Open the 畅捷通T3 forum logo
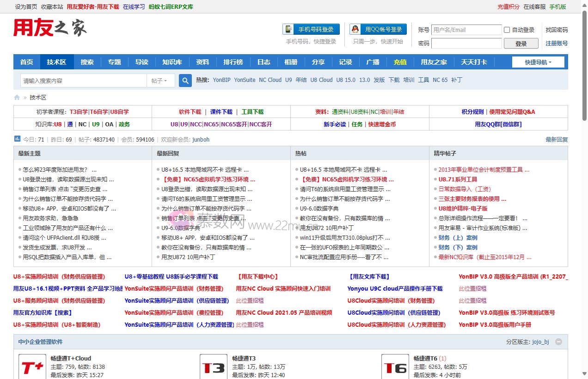Screen dimensions: 588x379 click(214, 367)
